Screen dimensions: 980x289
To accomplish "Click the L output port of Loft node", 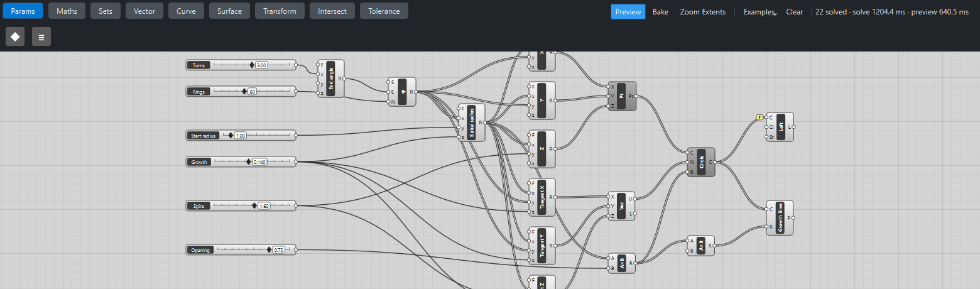I will point(793,127).
